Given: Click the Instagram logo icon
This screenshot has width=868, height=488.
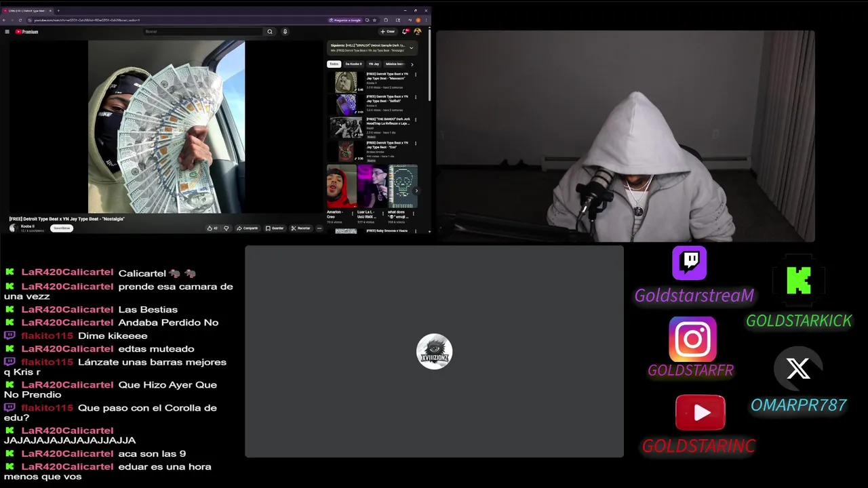Looking at the screenshot, I should (692, 339).
